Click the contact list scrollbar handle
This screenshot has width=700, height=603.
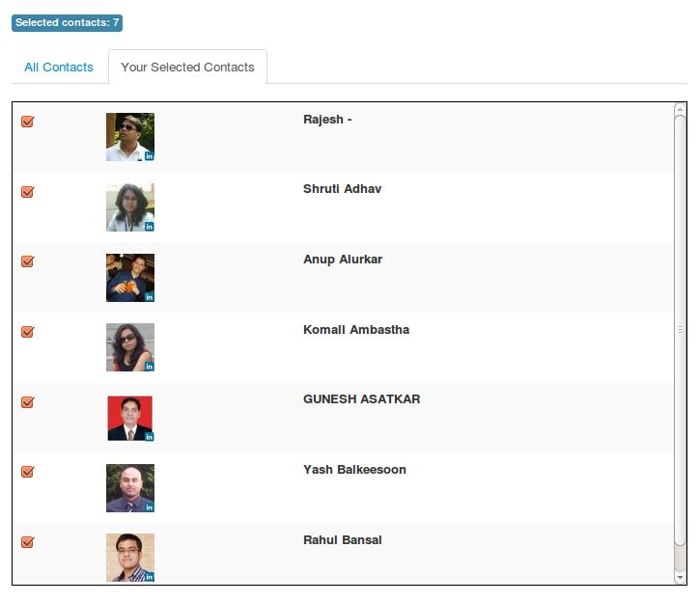pyautogui.click(x=681, y=328)
